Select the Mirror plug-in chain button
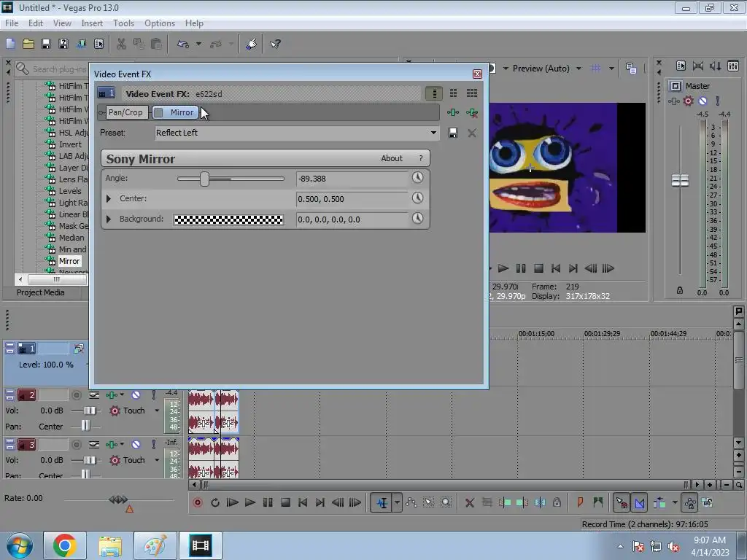 click(x=175, y=112)
